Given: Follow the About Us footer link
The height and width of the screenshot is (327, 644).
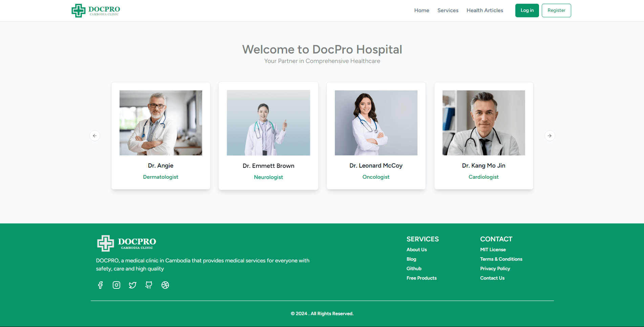Looking at the screenshot, I should coord(416,249).
